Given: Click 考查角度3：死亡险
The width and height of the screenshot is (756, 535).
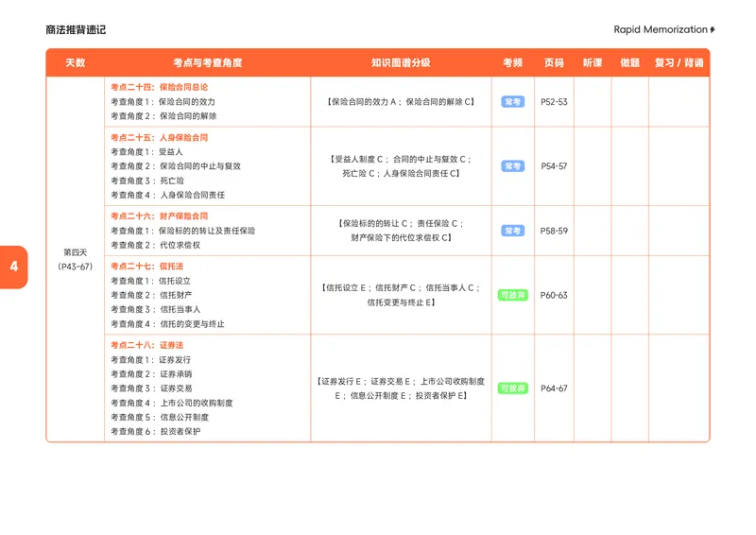Looking at the screenshot, I should tap(147, 181).
